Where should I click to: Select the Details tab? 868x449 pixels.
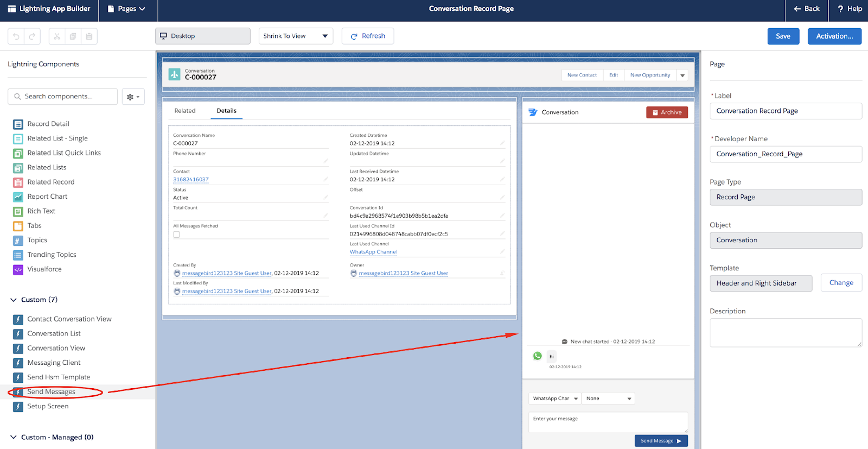[x=226, y=111]
